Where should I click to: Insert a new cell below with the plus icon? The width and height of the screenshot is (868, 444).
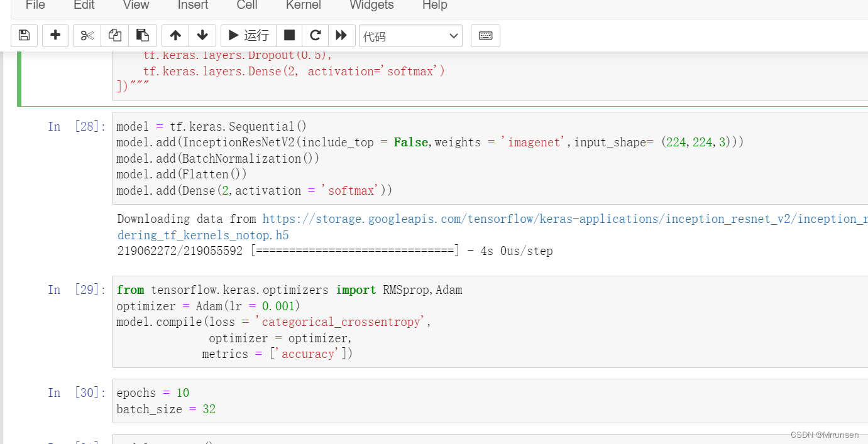click(x=55, y=36)
